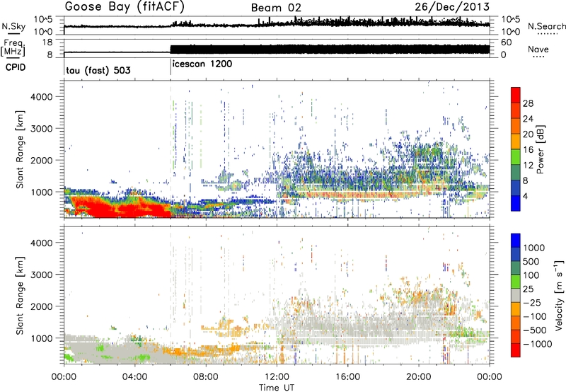
Task: Click the '3000' tick of the velocity panel
Action: [x=41, y=275]
